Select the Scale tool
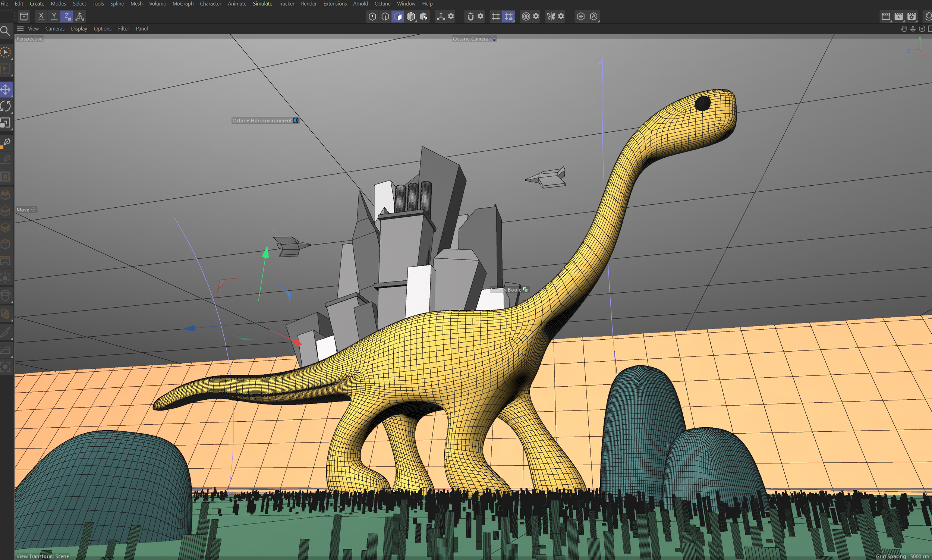Viewport: 932px width, 560px height. tap(6, 123)
